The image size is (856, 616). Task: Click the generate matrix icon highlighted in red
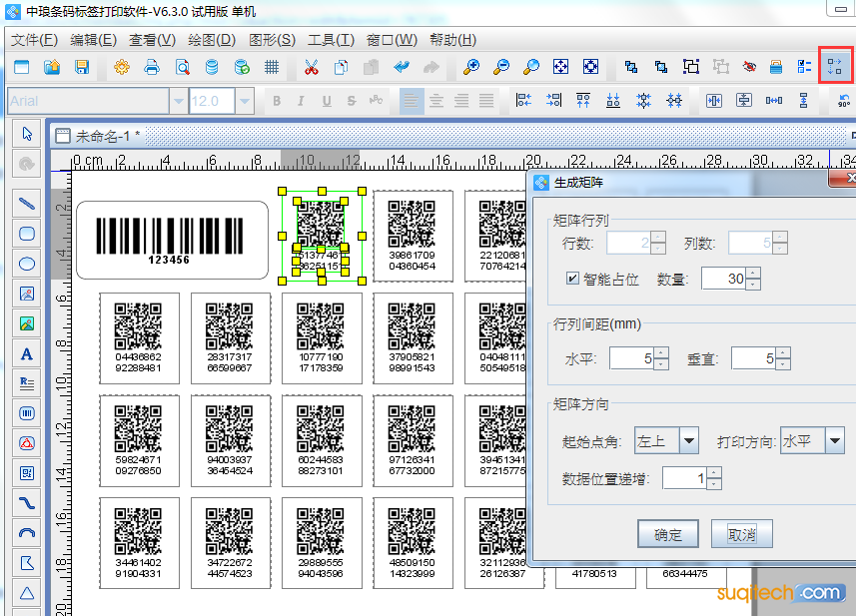pos(836,67)
